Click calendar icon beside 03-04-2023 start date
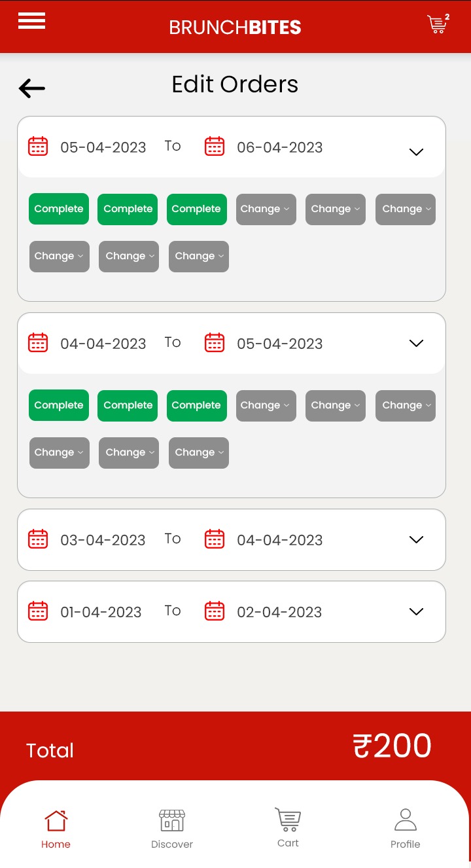 [x=38, y=539]
